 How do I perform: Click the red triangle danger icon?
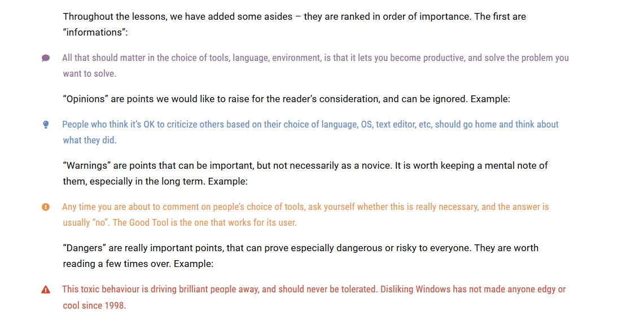(46, 290)
